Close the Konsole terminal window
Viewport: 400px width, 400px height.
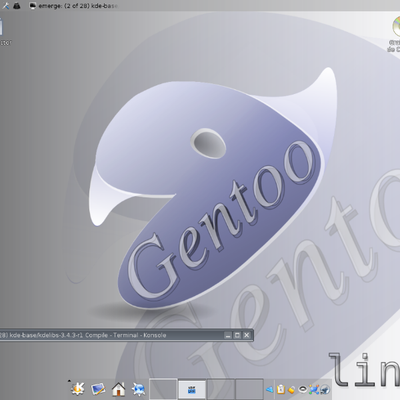coord(247,335)
